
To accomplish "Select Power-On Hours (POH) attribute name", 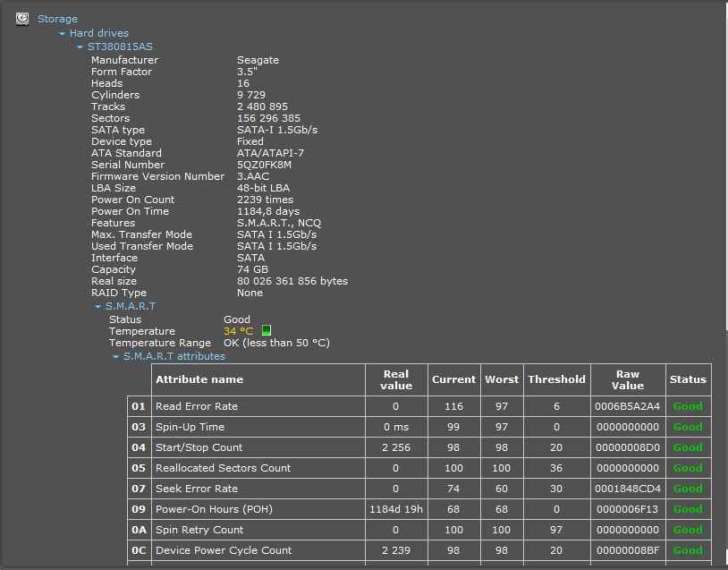I will click(x=214, y=509).
